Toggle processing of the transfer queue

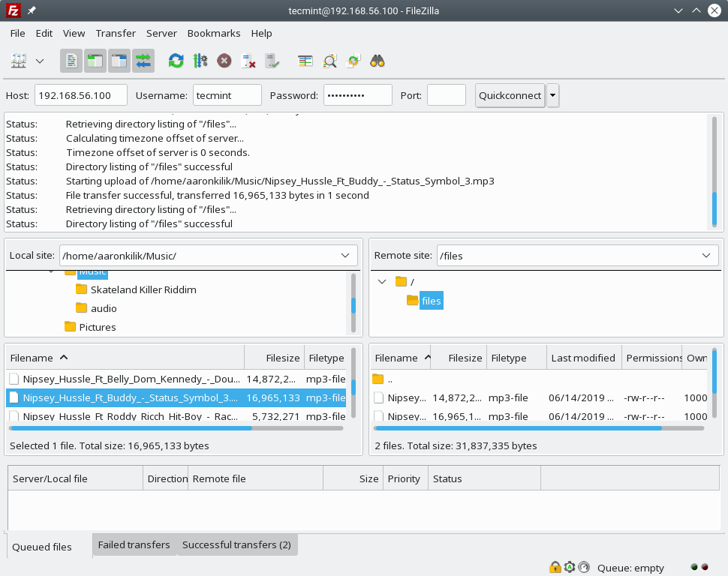200,61
